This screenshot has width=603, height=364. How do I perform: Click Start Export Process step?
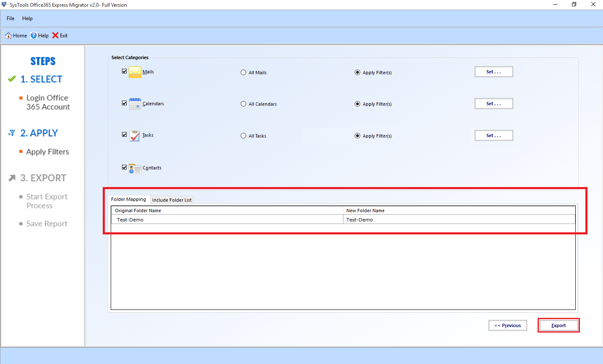(x=47, y=201)
